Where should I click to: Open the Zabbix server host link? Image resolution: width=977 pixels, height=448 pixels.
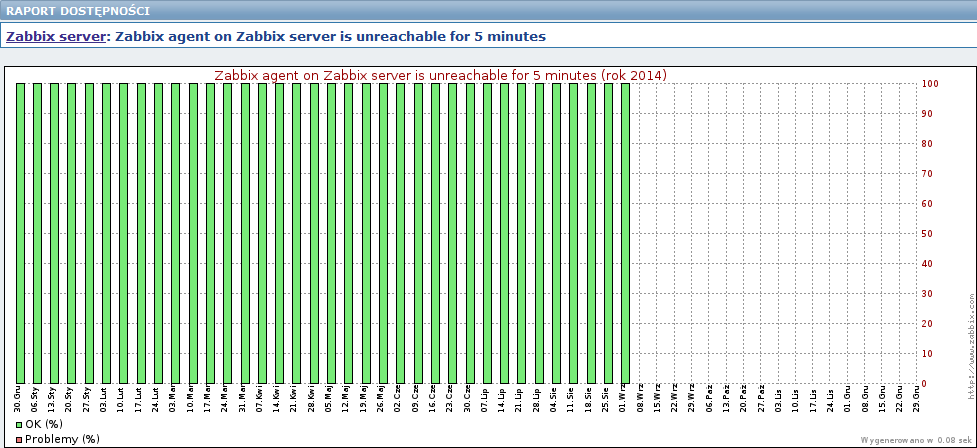(x=55, y=36)
